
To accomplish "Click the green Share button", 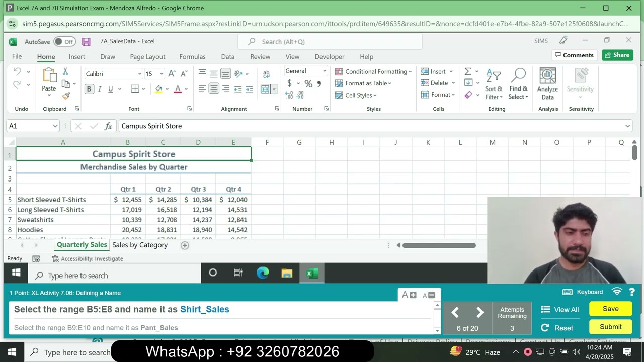I will point(617,55).
